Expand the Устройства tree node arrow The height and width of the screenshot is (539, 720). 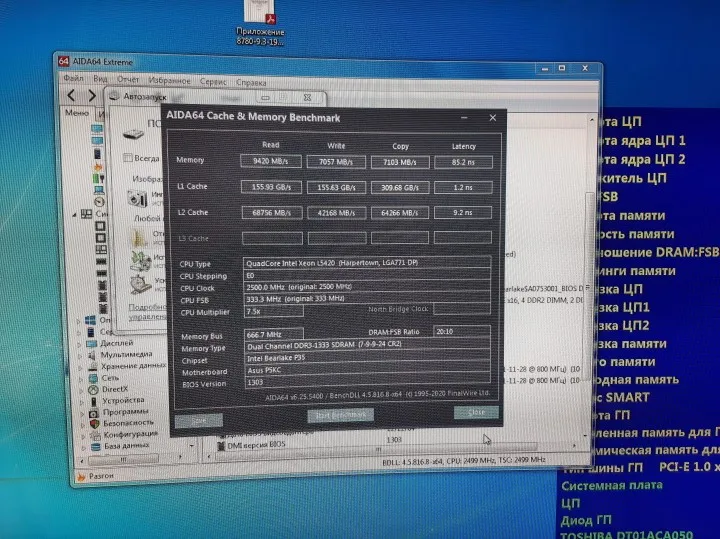[81, 402]
